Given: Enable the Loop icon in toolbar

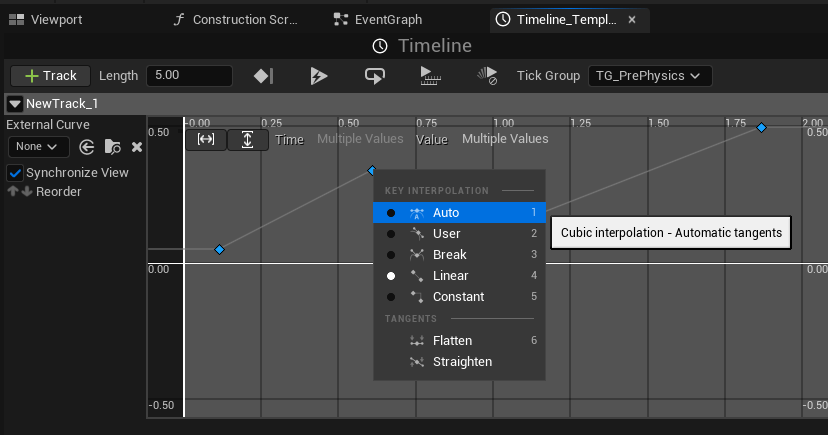Looking at the screenshot, I should [375, 76].
